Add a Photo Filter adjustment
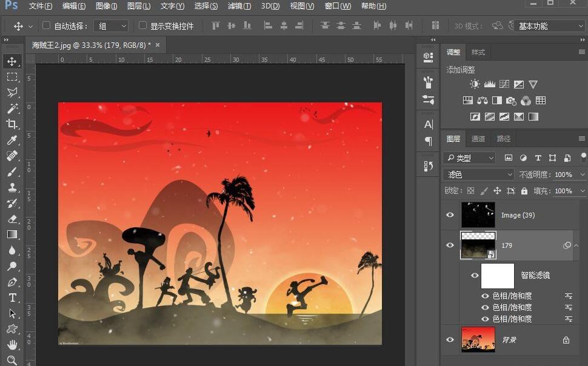Image resolution: width=588 pixels, height=366 pixels. pos(511,101)
